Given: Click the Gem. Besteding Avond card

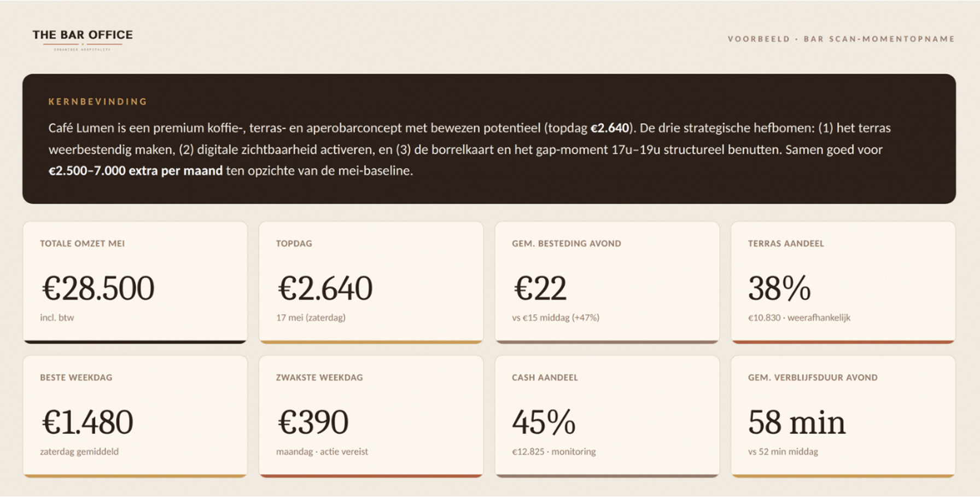Looking at the screenshot, I should (607, 282).
